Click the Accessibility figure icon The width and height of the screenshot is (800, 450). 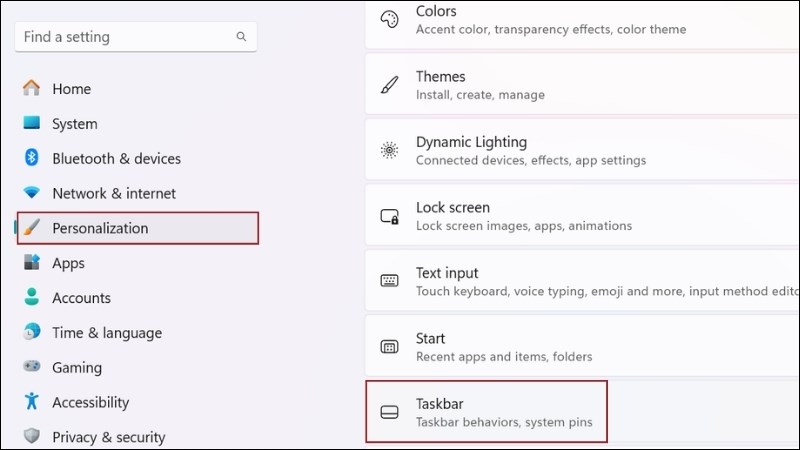point(32,402)
